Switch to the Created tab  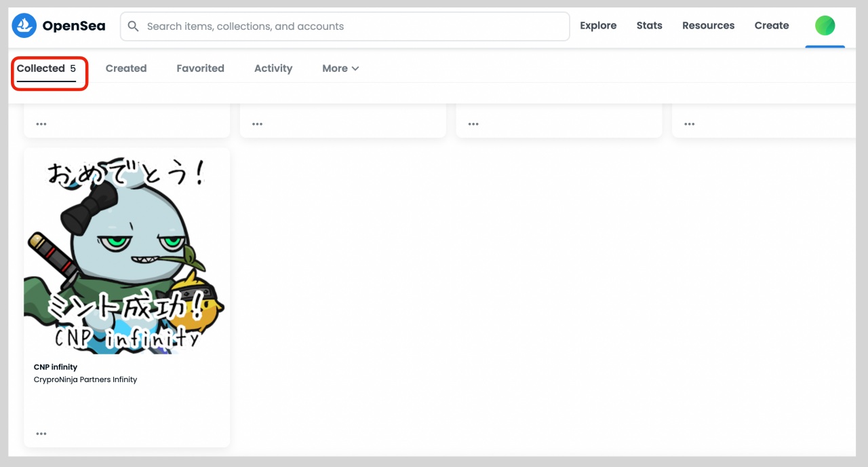[126, 69]
